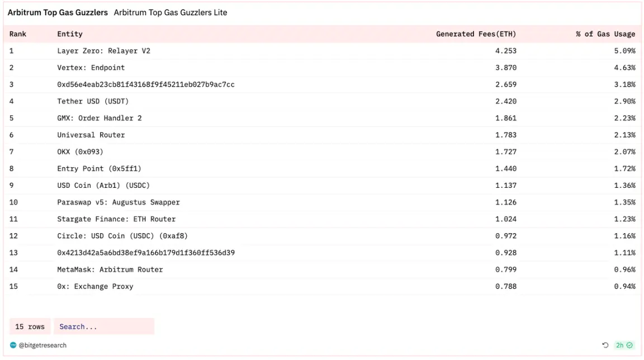Click the bitgetresearch avatar icon
This screenshot has height=360, width=644.
coord(13,345)
